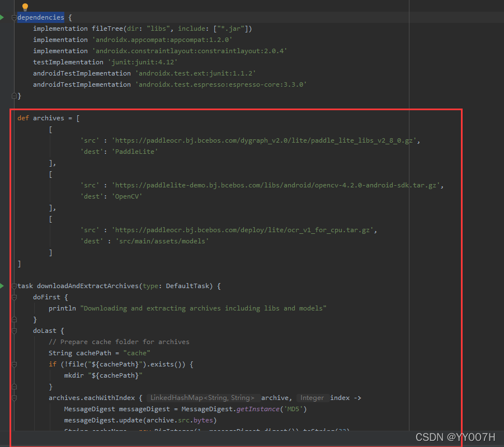Screen dimensions: 504x447
Task: Collapse the doLast block
Action: [13, 331]
